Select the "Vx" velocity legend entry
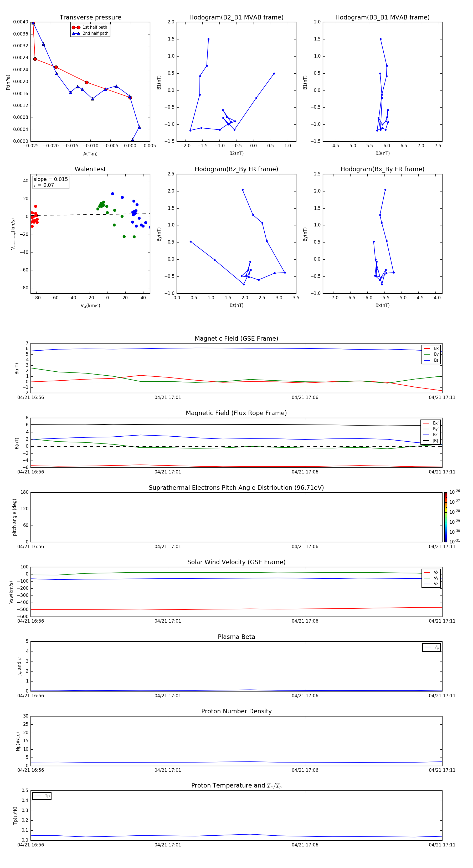 point(431,572)
